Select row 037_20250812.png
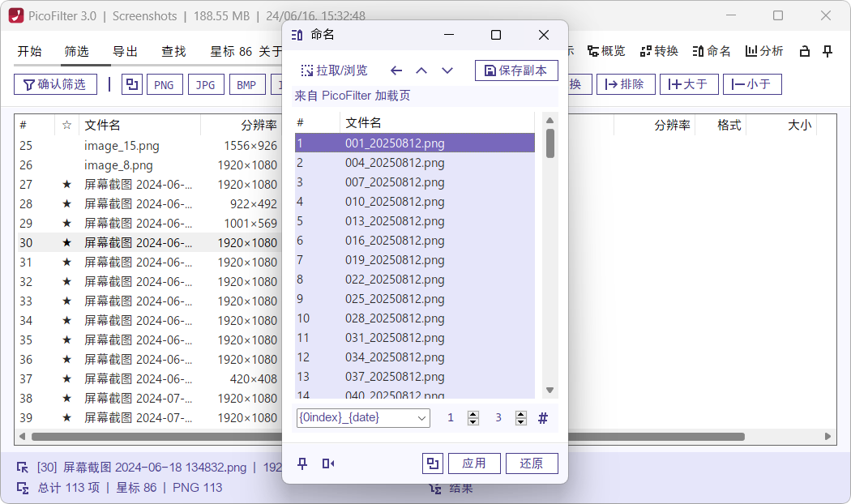The image size is (851, 504). tap(415, 377)
